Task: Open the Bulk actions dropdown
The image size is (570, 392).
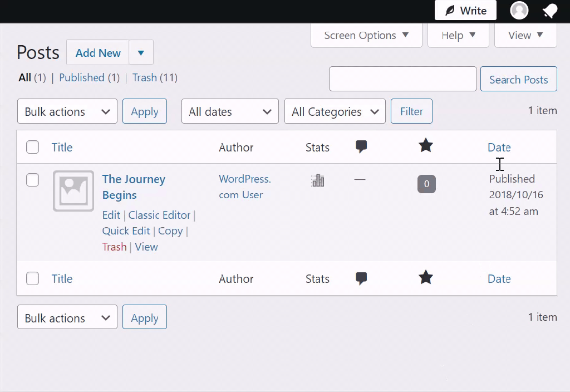Action: pyautogui.click(x=67, y=111)
